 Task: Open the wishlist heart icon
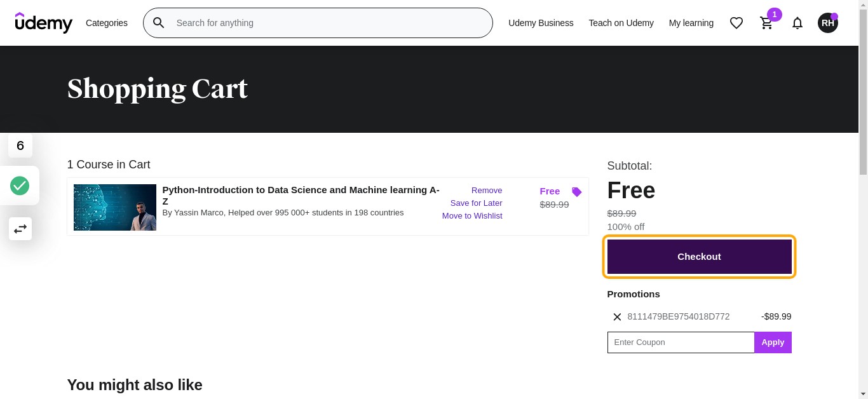coord(736,23)
